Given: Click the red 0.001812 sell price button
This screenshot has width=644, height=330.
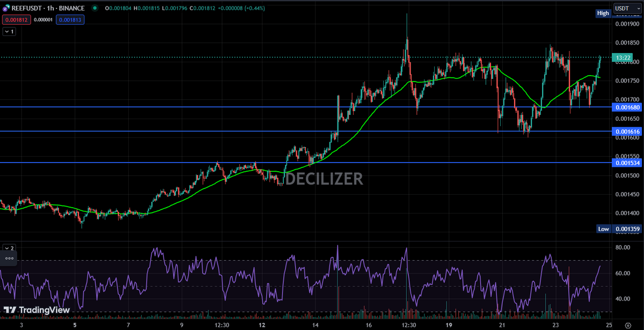Looking at the screenshot, I should pos(17,19).
